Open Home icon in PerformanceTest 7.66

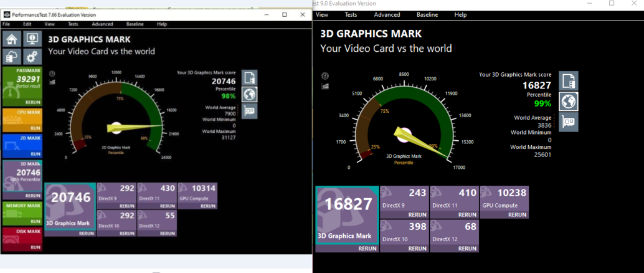point(12,39)
